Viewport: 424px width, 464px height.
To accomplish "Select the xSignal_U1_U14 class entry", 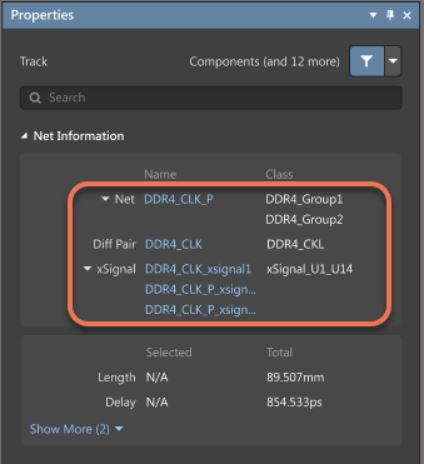I will pyautogui.click(x=309, y=269).
